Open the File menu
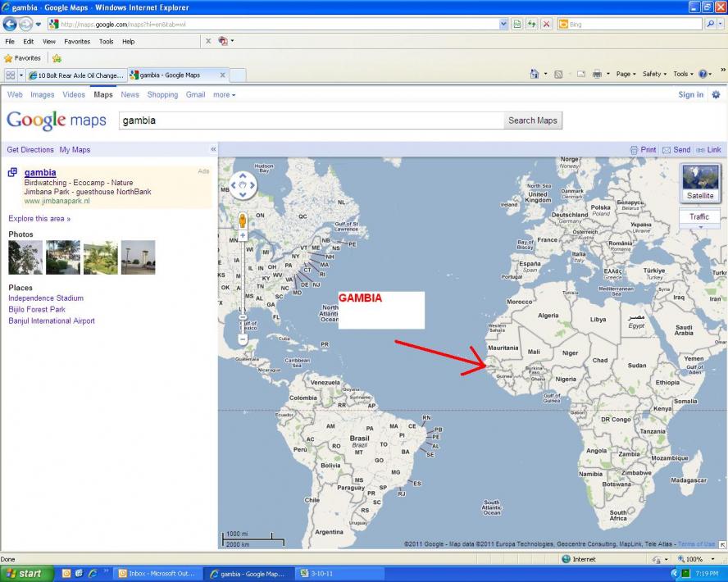 point(10,41)
